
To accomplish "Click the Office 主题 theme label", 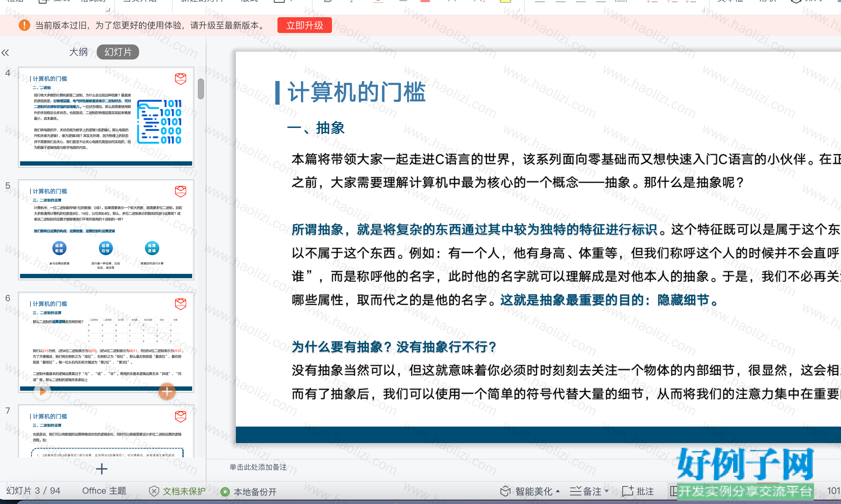I will 104,491.
